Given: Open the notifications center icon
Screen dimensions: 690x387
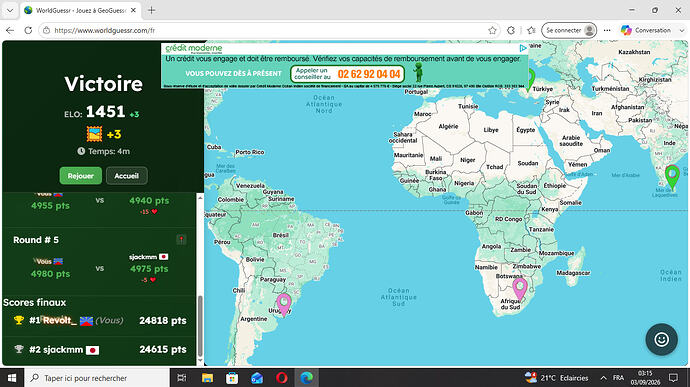Looking at the screenshot, I should (x=673, y=378).
